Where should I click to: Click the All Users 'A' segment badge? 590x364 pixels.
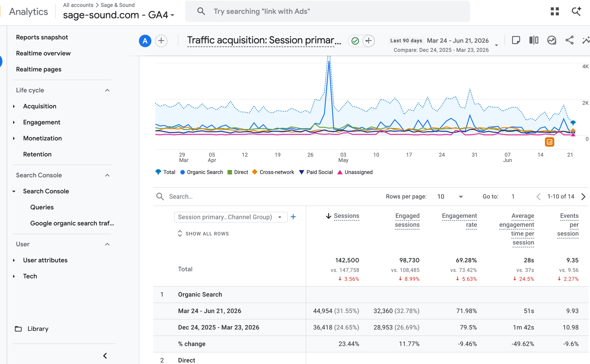click(145, 41)
